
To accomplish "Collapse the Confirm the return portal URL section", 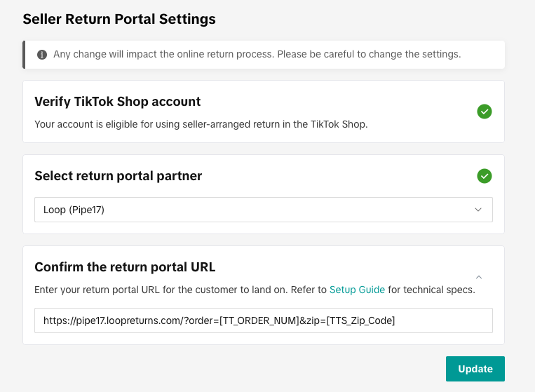I will (479, 277).
